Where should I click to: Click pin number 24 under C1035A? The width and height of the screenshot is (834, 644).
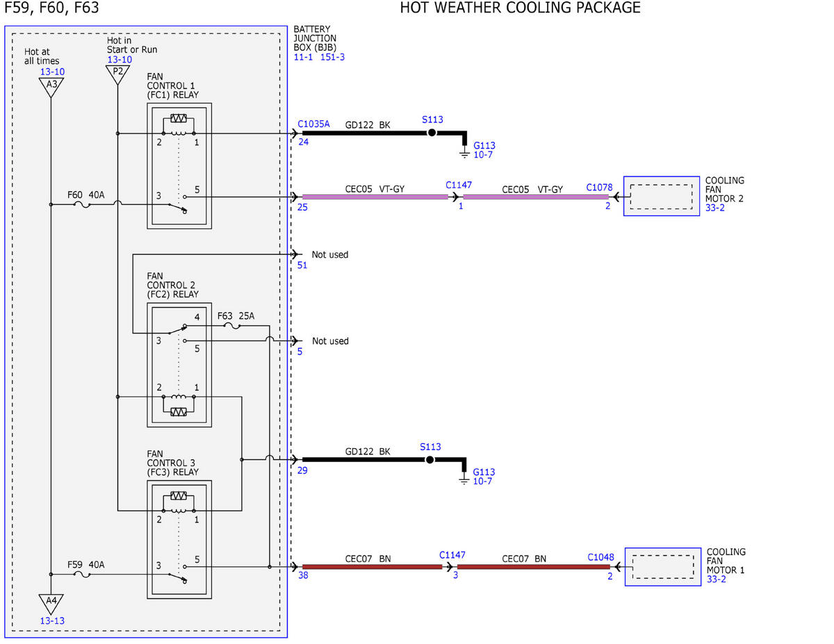[303, 142]
